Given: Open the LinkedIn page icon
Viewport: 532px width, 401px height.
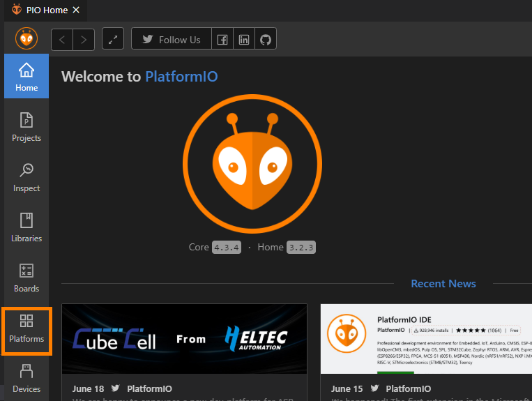Looking at the screenshot, I should click(244, 39).
